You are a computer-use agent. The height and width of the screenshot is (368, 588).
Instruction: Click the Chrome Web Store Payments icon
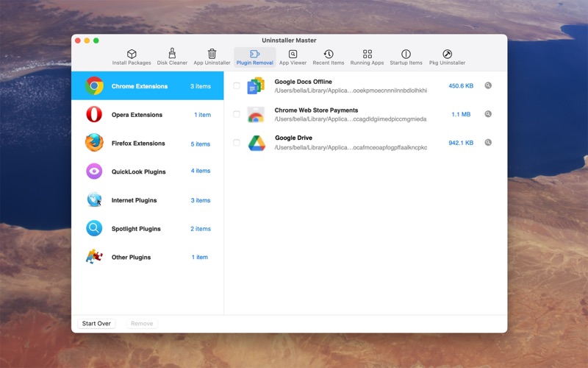click(x=256, y=115)
